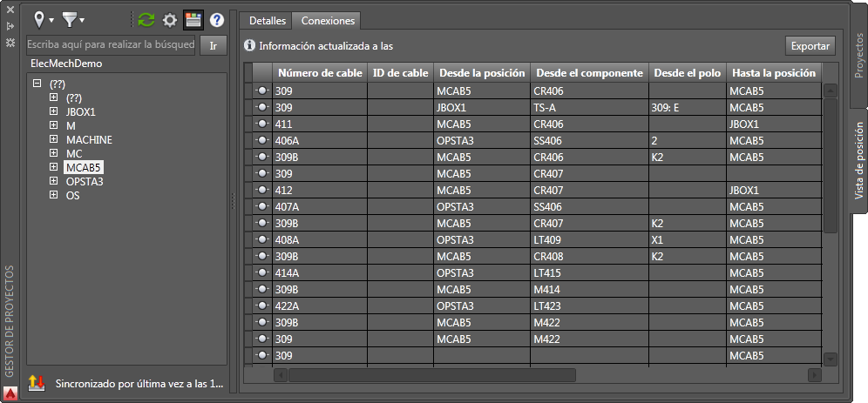The height and width of the screenshot is (403, 868).
Task: Collapse the root (??) tree node
Action: click(37, 84)
